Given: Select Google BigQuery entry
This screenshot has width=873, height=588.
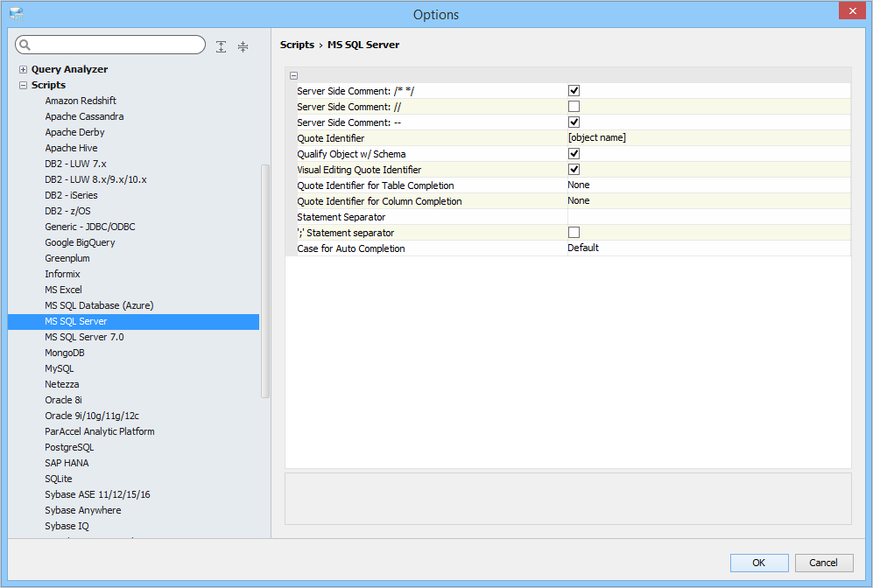Looking at the screenshot, I should pyautogui.click(x=81, y=242).
